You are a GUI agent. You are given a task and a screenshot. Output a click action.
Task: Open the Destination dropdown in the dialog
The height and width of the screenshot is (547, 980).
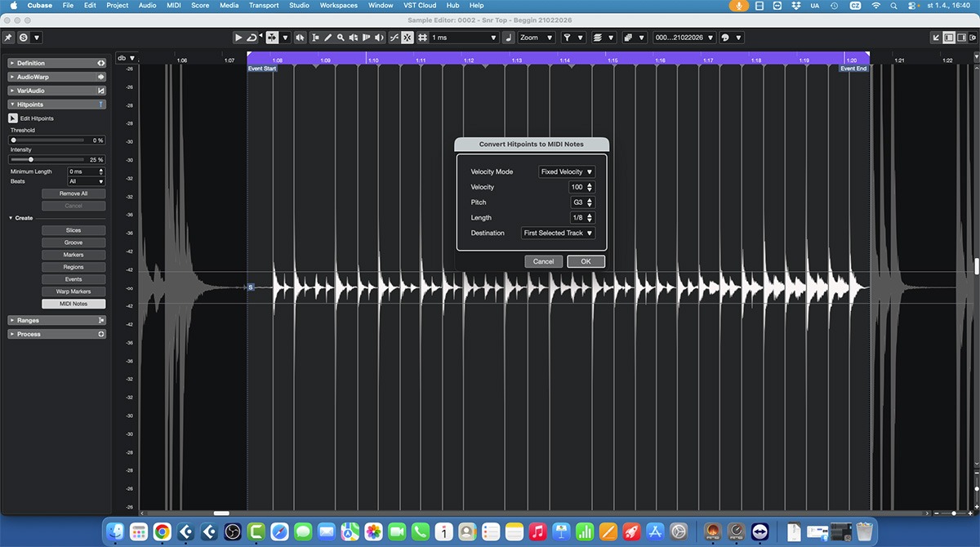click(x=559, y=233)
